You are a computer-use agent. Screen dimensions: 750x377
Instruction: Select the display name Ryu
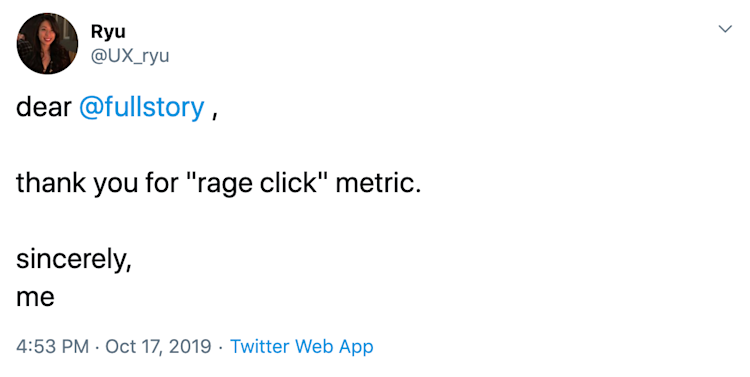[x=108, y=32]
